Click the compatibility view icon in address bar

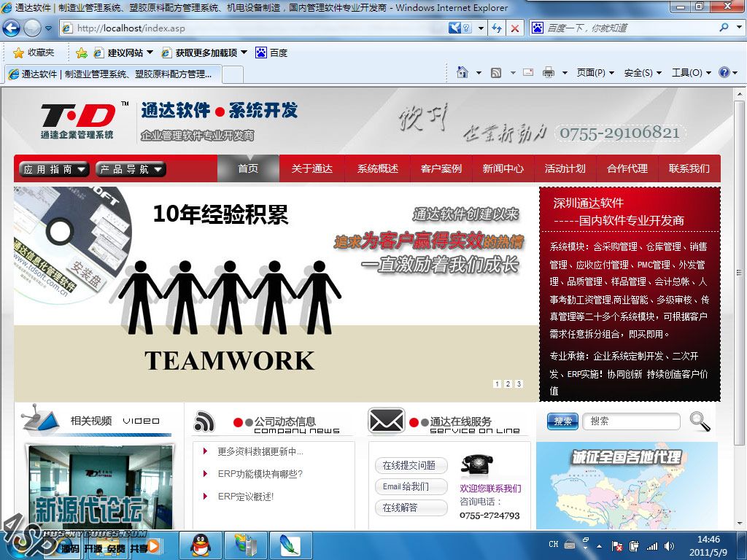460,28
